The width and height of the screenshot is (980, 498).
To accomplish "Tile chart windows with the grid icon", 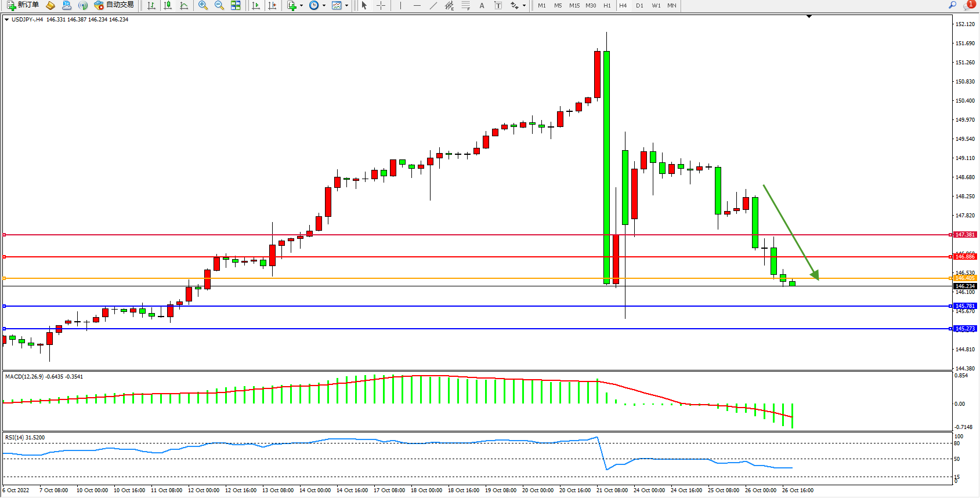I will [x=236, y=5].
